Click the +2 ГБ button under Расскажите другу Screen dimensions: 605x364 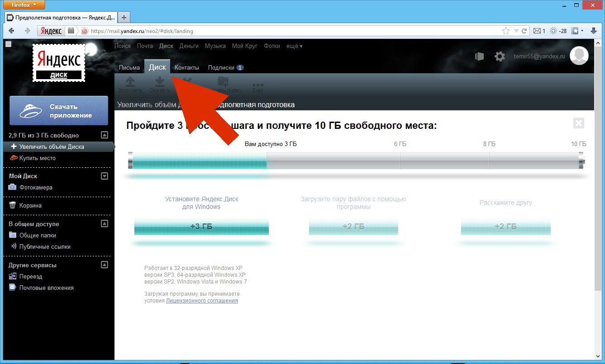point(505,227)
